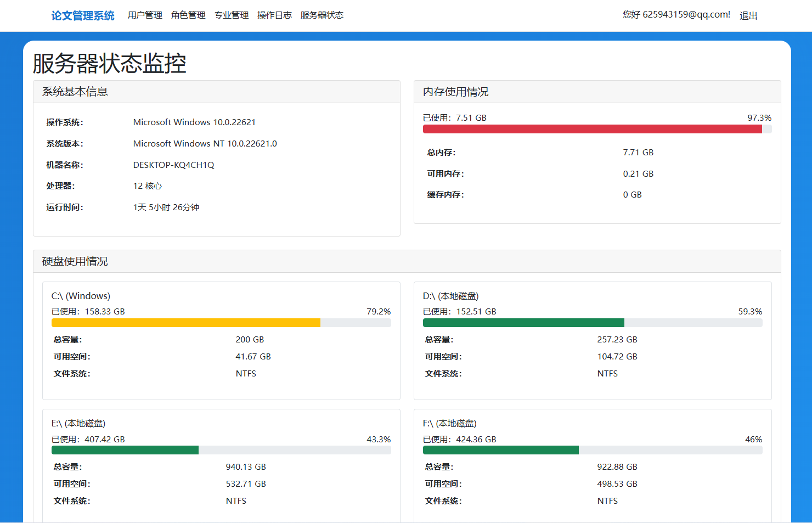Click the E drive free space 532.71 GB
The height and width of the screenshot is (523, 812).
pos(246,484)
